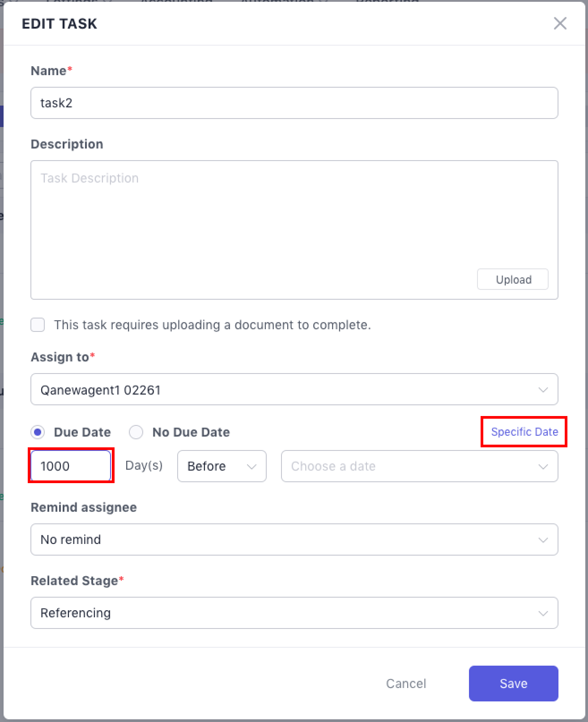
Task: Click the Name field containing task2
Action: click(x=294, y=103)
